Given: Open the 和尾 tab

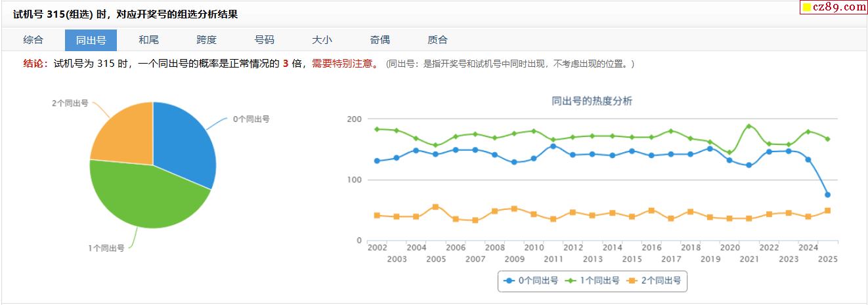Looking at the screenshot, I should pos(148,40).
